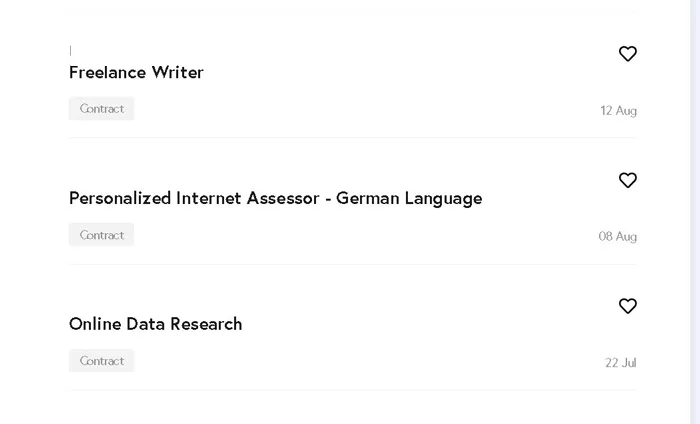Select the Contract tag under Freelance Writer
The image size is (700, 424).
[x=101, y=108]
